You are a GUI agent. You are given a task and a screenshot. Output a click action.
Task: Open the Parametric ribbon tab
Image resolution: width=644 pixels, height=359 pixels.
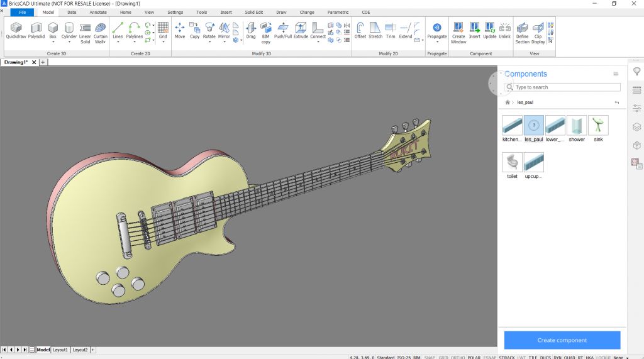(x=338, y=13)
